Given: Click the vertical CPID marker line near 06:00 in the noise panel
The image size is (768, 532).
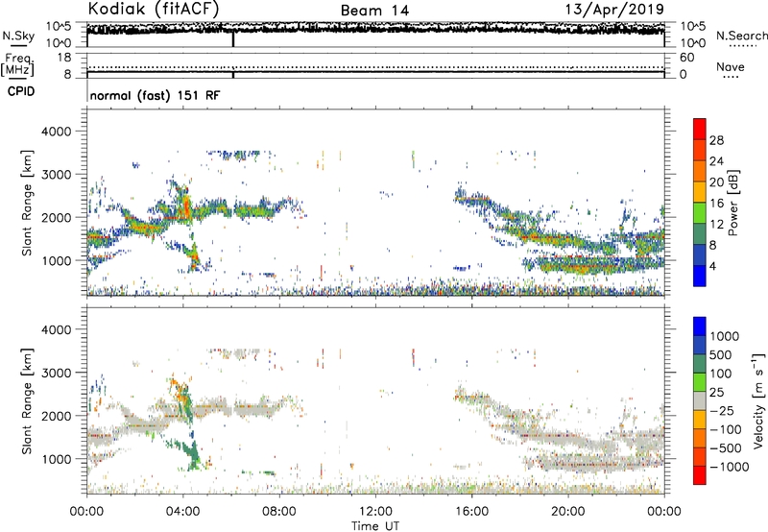Looking at the screenshot, I should pos(233,39).
